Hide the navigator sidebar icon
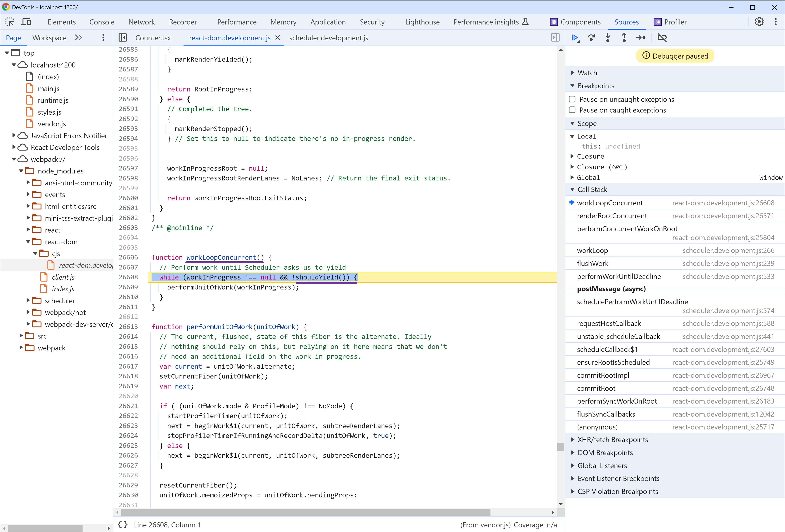 click(123, 38)
